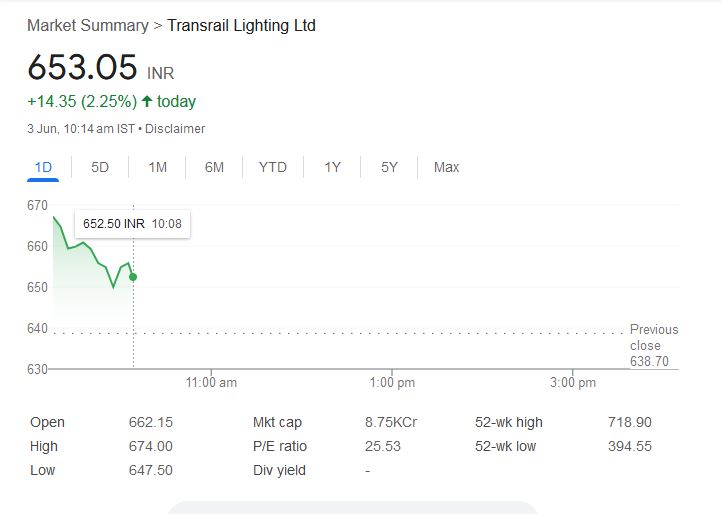Switch chart to the 6M range

tap(214, 167)
